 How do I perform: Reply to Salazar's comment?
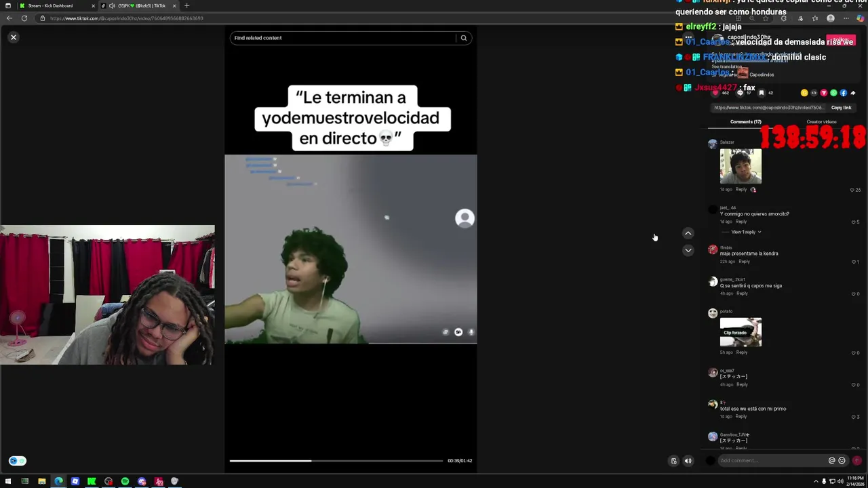(x=741, y=189)
